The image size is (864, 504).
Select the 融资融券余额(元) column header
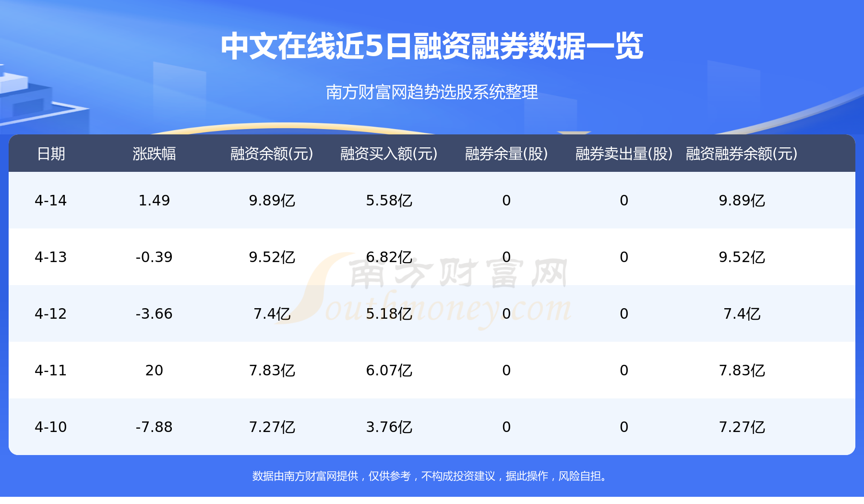pos(742,154)
